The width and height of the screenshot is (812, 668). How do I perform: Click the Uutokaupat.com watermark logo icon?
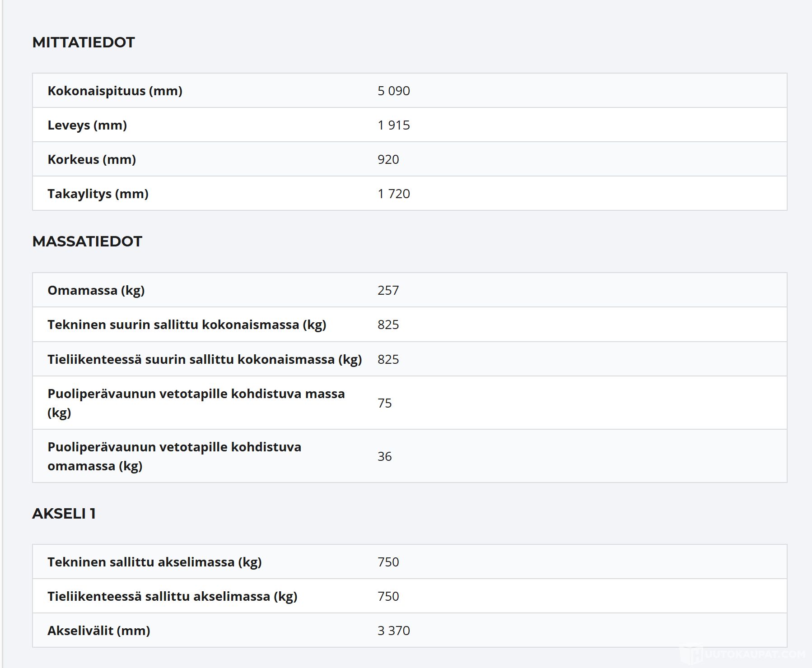[x=691, y=655]
